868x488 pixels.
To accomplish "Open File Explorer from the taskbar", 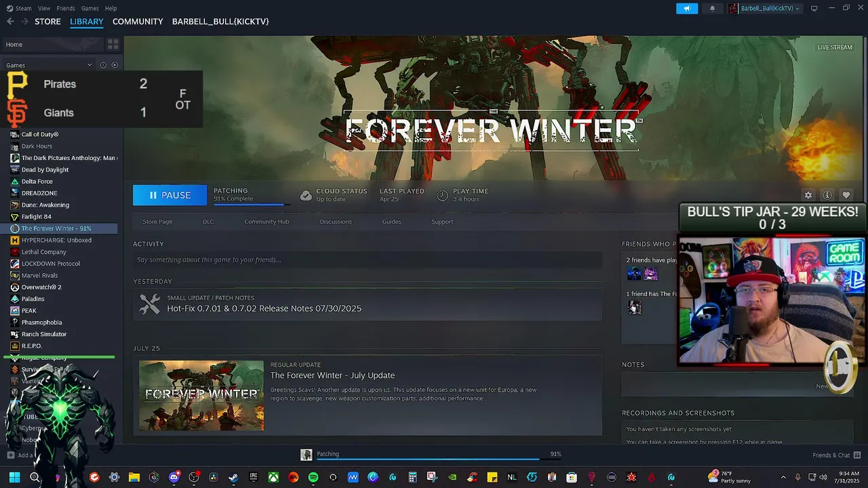I will coord(134,477).
